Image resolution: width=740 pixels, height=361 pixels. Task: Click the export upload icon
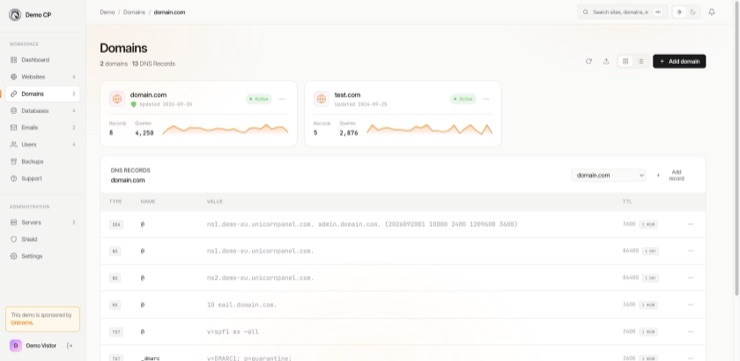[606, 61]
